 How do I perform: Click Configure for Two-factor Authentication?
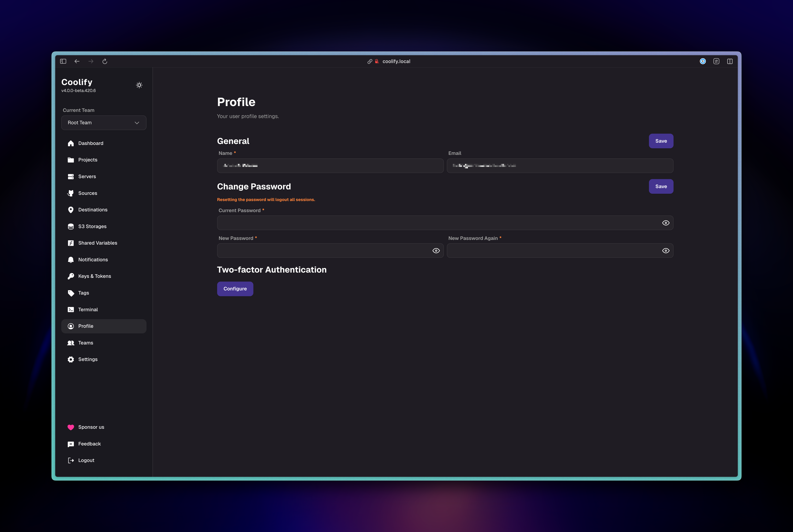coord(235,289)
